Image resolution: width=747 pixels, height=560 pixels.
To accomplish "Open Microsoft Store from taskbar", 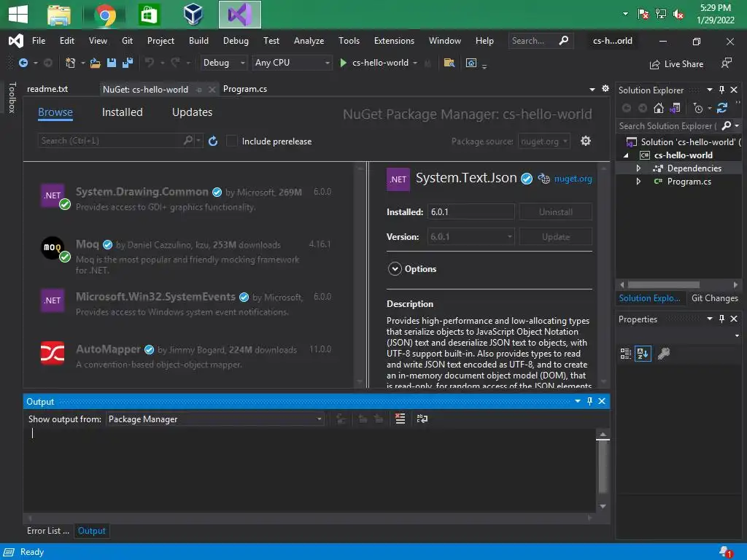I will [149, 15].
